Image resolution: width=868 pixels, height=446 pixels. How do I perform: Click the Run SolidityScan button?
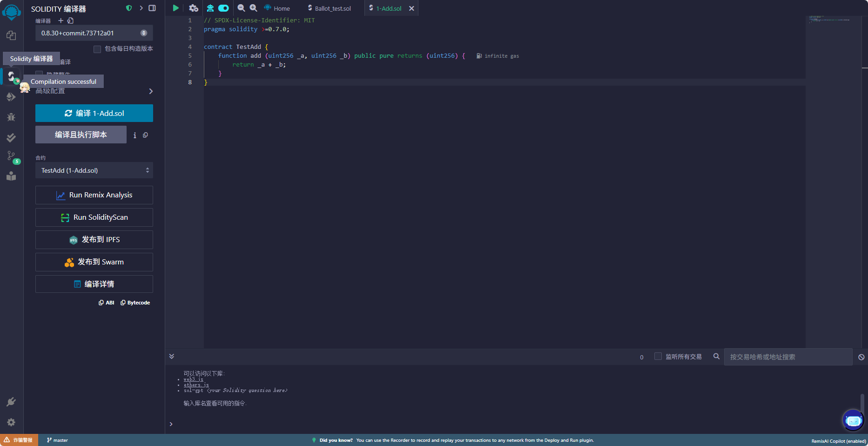point(94,217)
